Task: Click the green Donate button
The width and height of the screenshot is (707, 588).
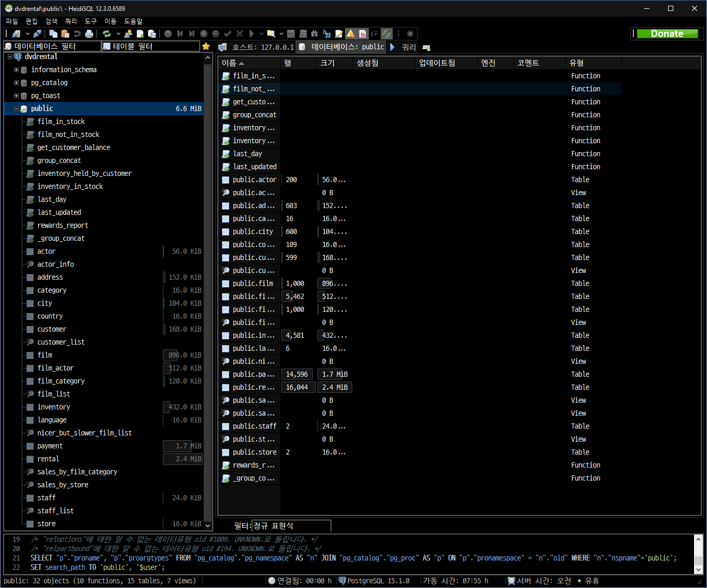Action: [x=667, y=34]
